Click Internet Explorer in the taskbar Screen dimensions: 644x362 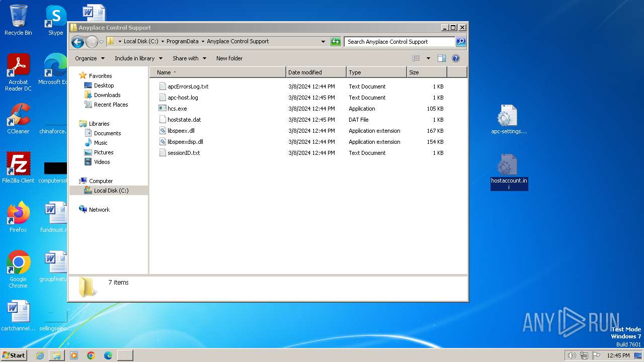click(40, 355)
